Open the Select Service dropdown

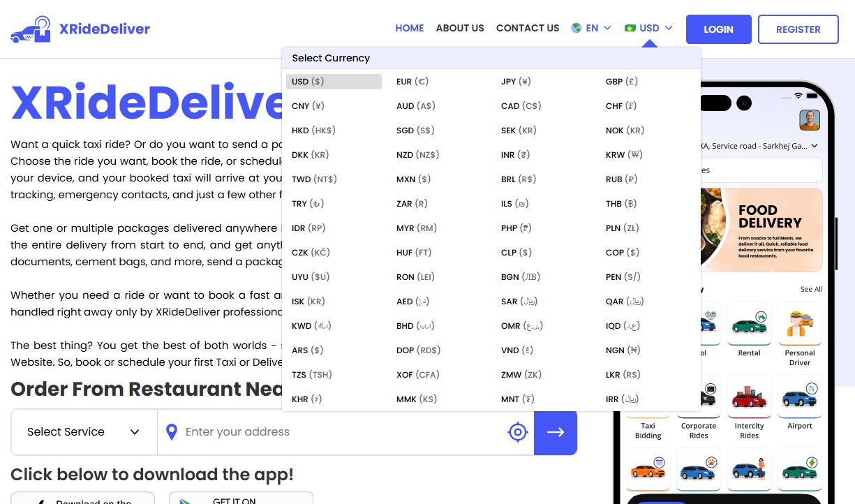pos(84,432)
